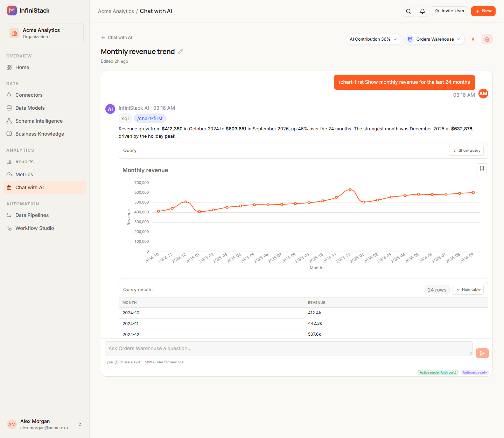Image resolution: width=504 pixels, height=438 pixels.
Task: Click the InfiniStack logo icon
Action: click(12, 11)
